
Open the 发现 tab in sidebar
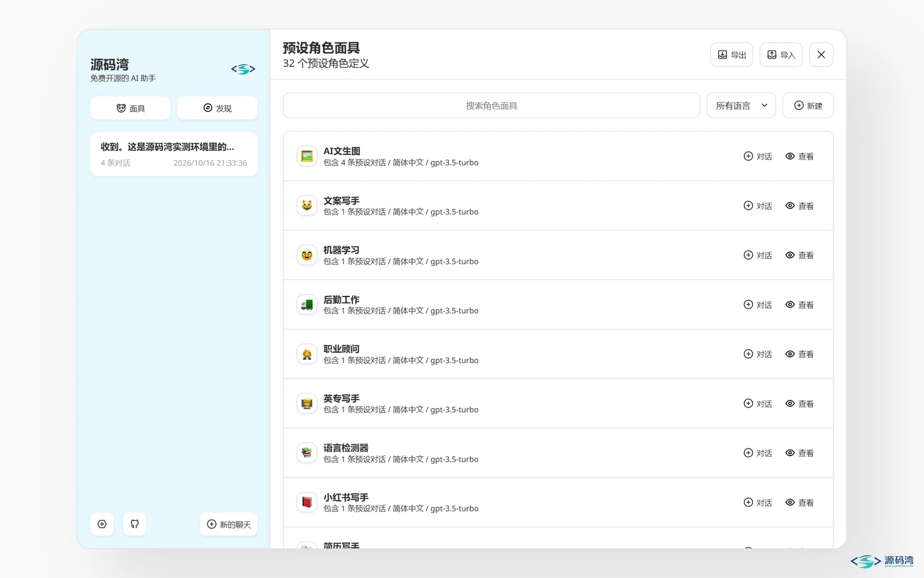(217, 108)
